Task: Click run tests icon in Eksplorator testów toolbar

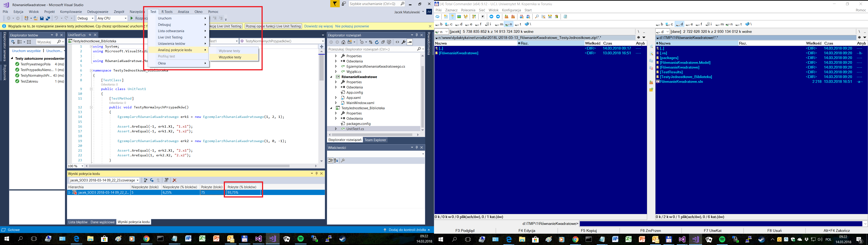Action: click(13, 42)
